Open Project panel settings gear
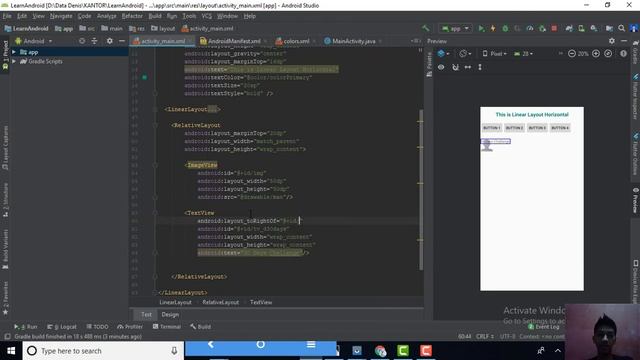 [109, 41]
